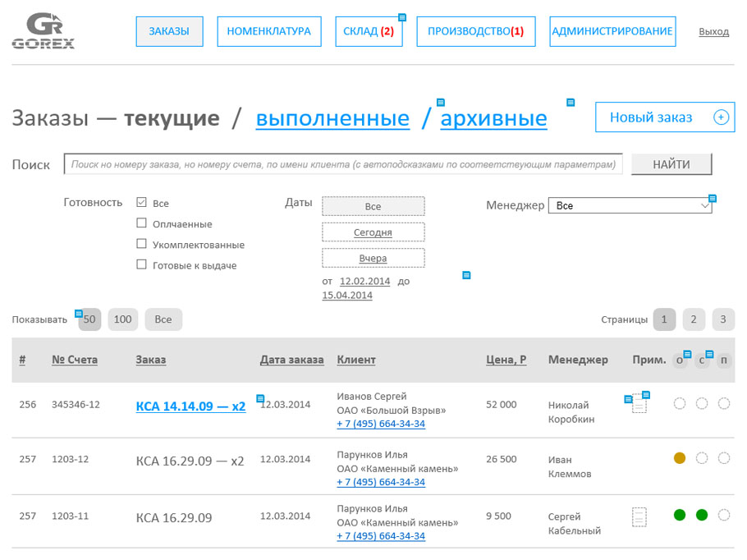747x560 pixels.
Task: Switch to the Производство tab
Action: (475, 31)
